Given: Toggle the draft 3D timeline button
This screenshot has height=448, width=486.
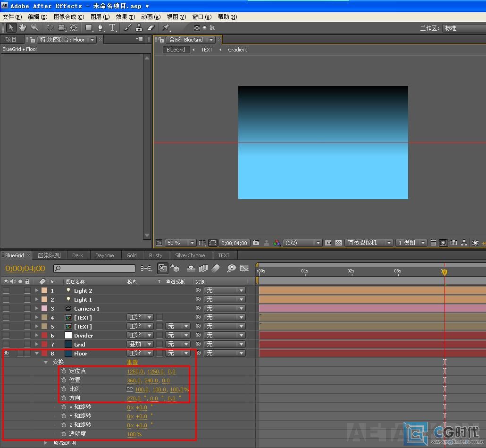Looking at the screenshot, I should 175,268.
